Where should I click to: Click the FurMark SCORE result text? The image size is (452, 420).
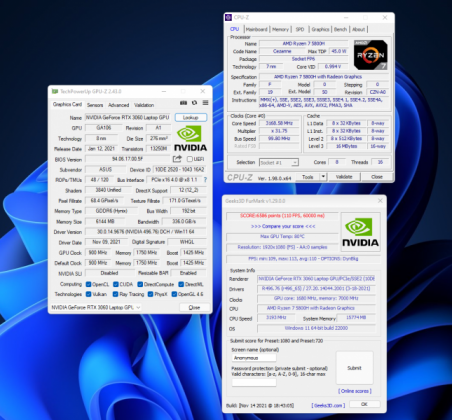pos(282,216)
